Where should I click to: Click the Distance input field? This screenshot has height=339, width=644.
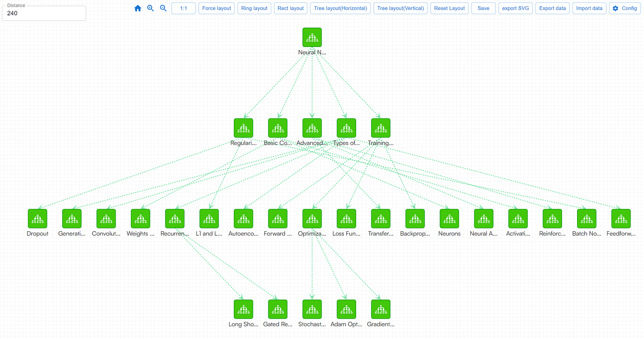coord(44,13)
